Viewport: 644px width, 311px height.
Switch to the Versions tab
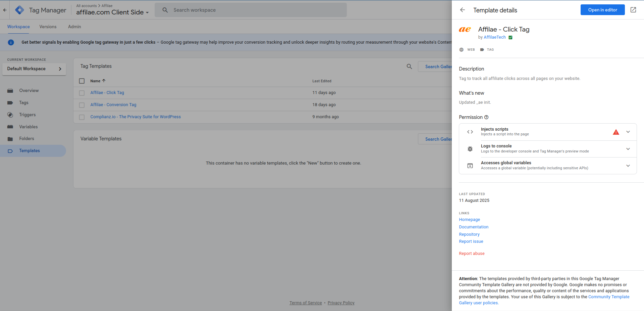tap(48, 27)
